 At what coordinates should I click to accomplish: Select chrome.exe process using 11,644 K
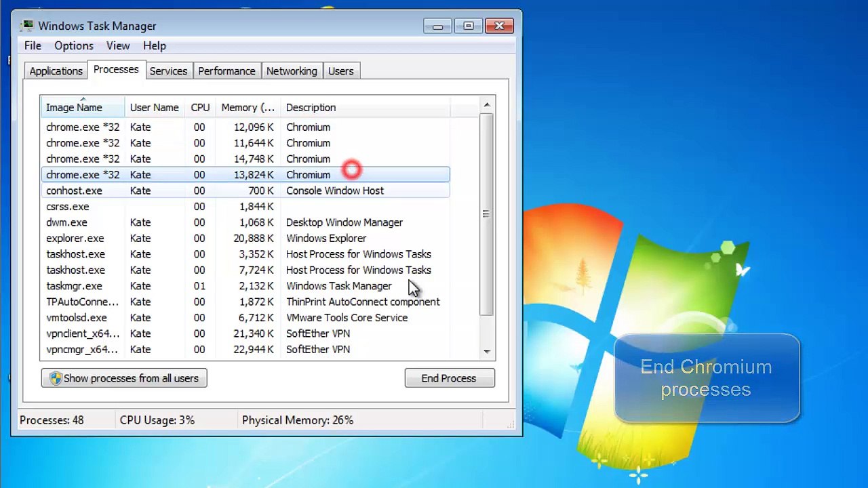pyautogui.click(x=245, y=143)
